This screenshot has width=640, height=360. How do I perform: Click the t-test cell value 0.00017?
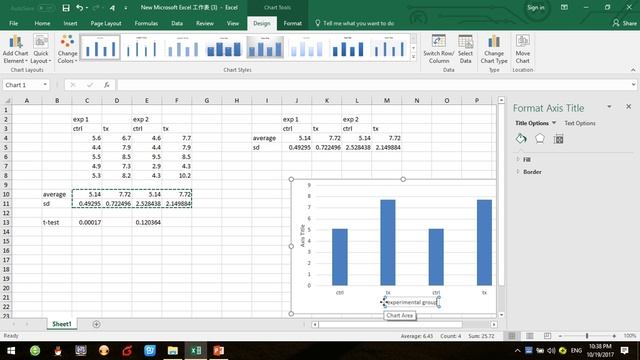[x=87, y=222]
